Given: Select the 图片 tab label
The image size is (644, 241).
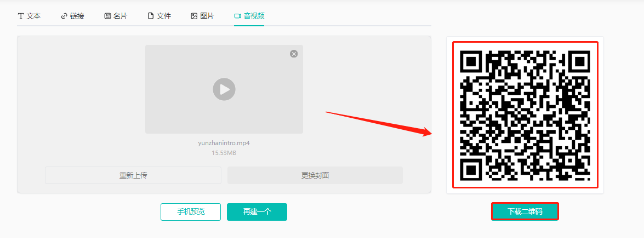Looking at the screenshot, I should pos(207,16).
